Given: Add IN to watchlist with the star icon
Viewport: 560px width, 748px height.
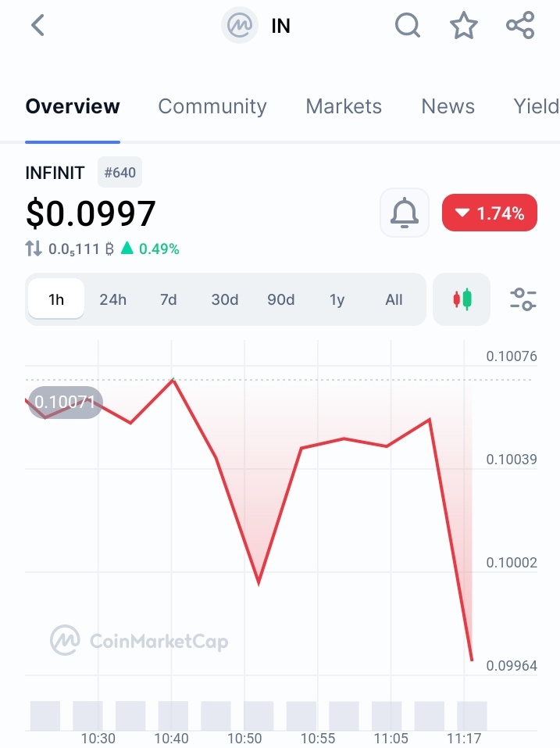Looking at the screenshot, I should [464, 26].
